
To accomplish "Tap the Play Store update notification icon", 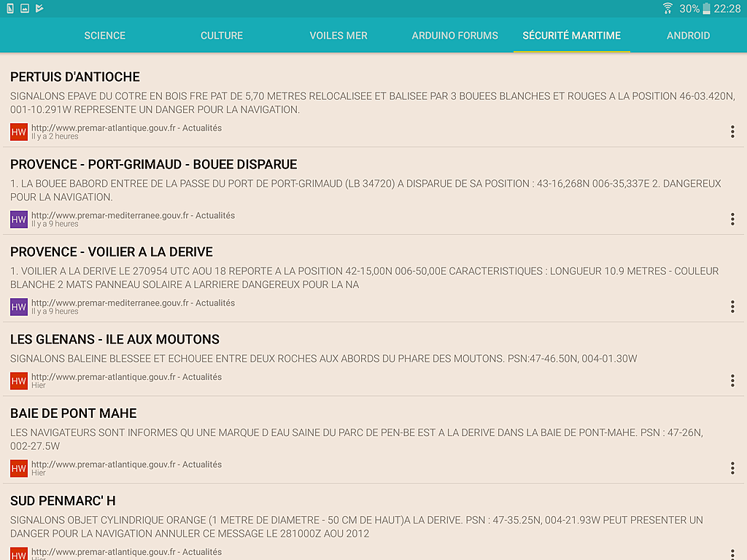I will (39, 8).
